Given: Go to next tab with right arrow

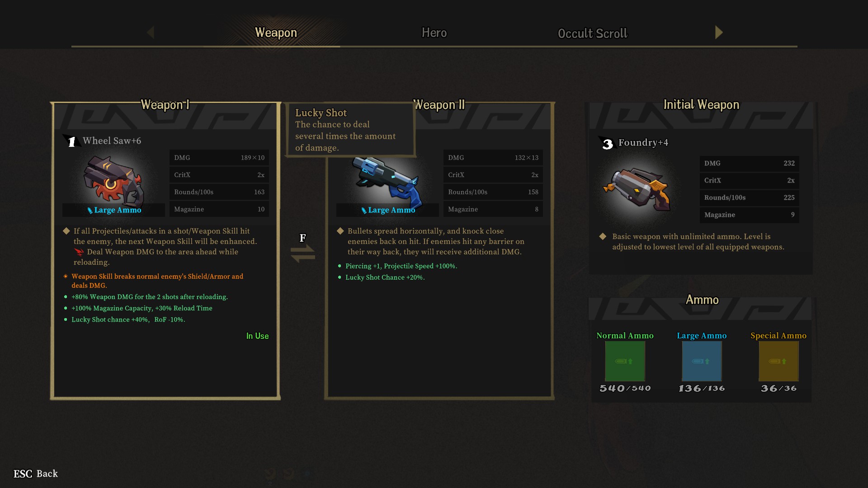Looking at the screenshot, I should point(719,32).
